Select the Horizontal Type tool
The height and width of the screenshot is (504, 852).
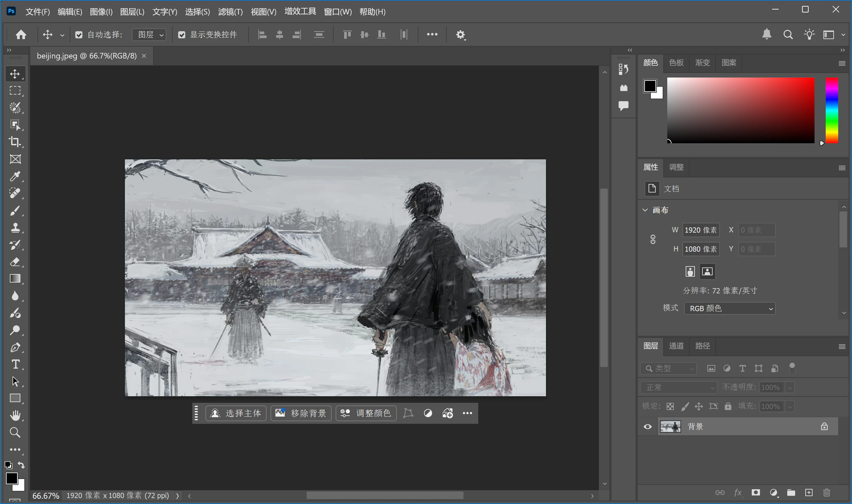pos(15,364)
